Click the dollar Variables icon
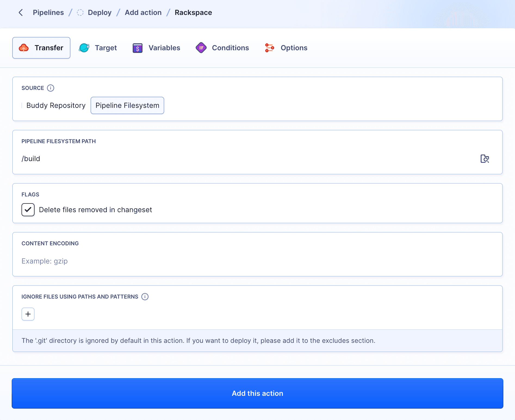The width and height of the screenshot is (515, 420). coord(138,48)
